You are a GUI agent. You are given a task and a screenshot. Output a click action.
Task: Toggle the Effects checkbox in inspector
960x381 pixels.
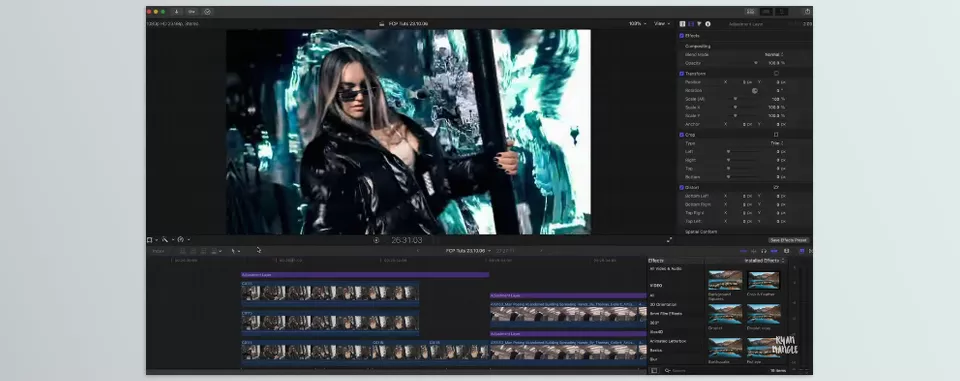pyautogui.click(x=681, y=36)
